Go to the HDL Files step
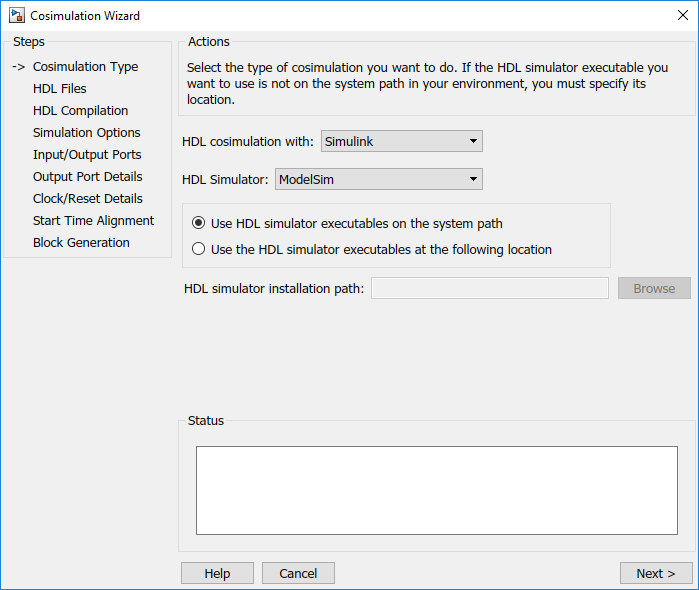699x590 pixels. [60, 89]
